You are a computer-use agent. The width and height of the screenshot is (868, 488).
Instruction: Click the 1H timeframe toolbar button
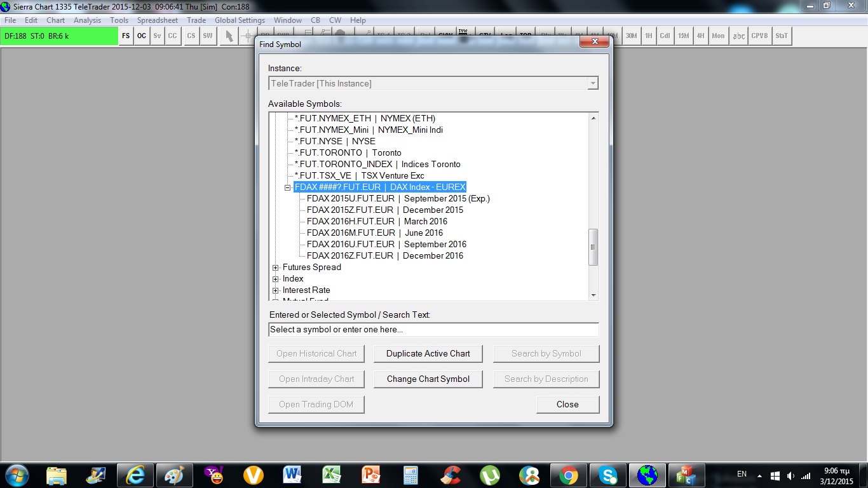tap(648, 36)
